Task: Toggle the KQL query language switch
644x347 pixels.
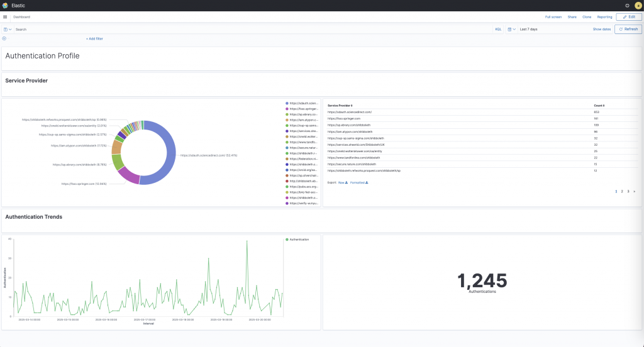Action: pyautogui.click(x=498, y=29)
